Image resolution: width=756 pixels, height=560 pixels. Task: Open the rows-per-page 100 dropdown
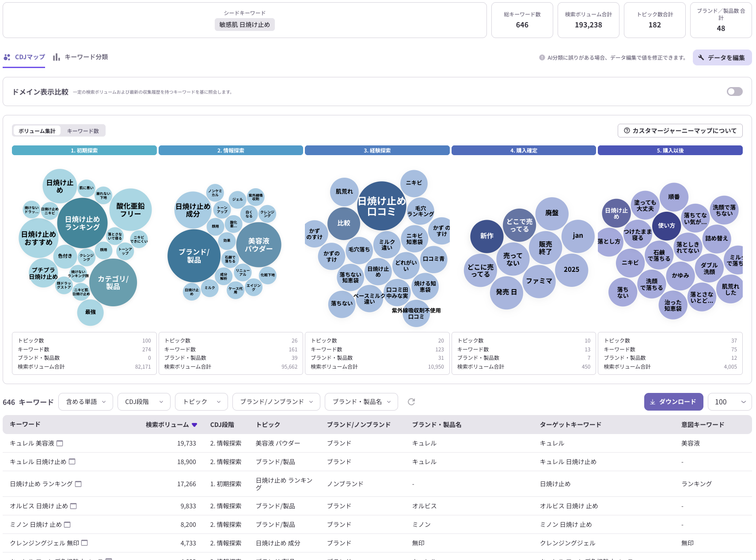(729, 402)
